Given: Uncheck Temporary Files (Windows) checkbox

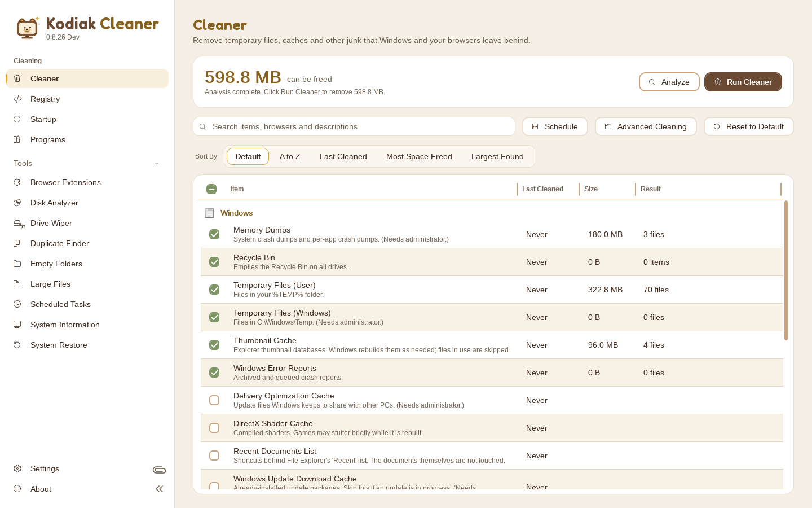Looking at the screenshot, I should 214,317.
